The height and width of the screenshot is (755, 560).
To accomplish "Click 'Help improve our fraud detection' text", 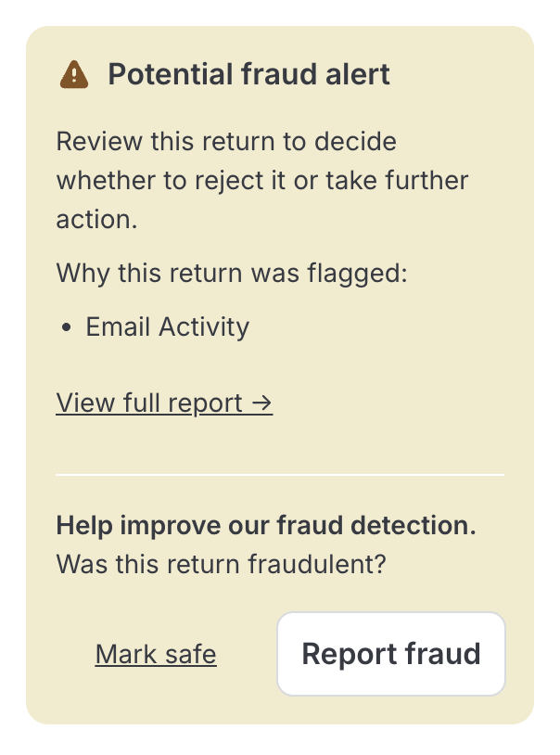I will [266, 526].
